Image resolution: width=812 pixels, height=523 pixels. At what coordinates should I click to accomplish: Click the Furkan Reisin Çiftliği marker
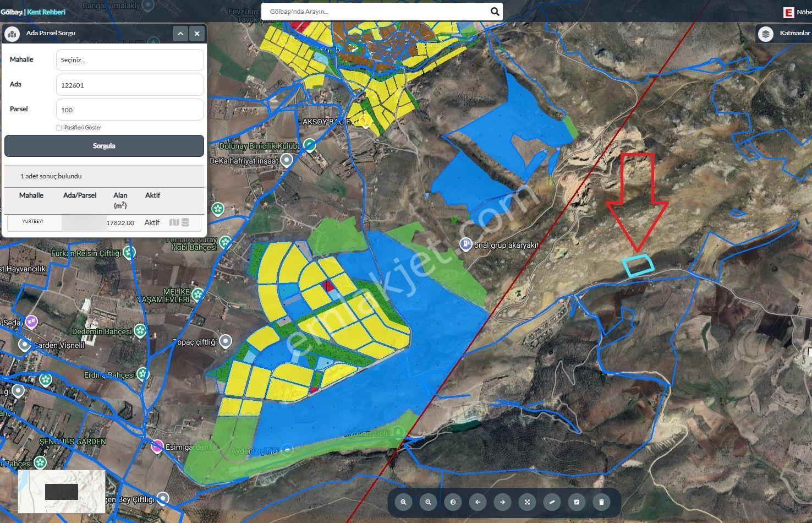coord(129,253)
